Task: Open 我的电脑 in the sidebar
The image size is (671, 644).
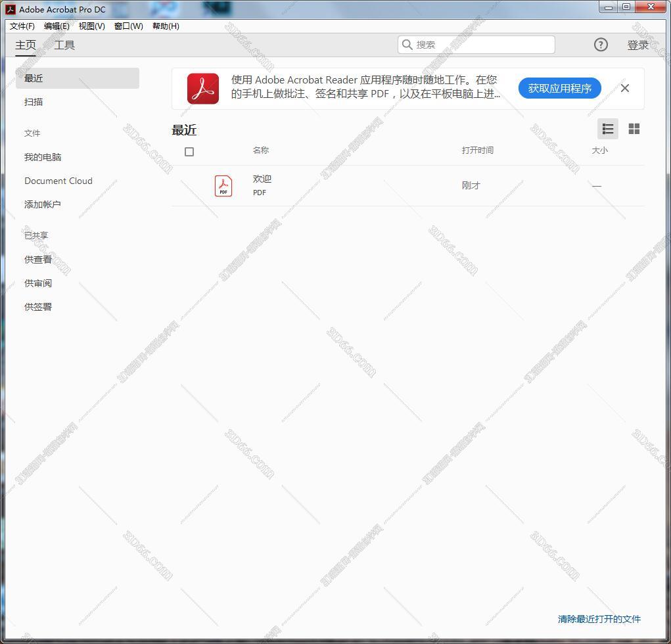Action: (43, 157)
